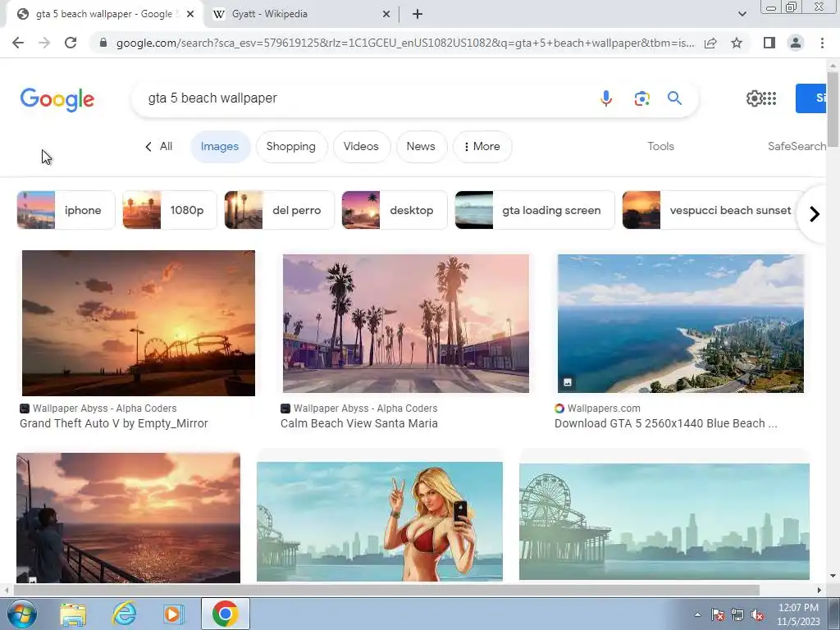Filter by desktop suggestion chip
This screenshot has height=630, width=840.
click(x=395, y=211)
